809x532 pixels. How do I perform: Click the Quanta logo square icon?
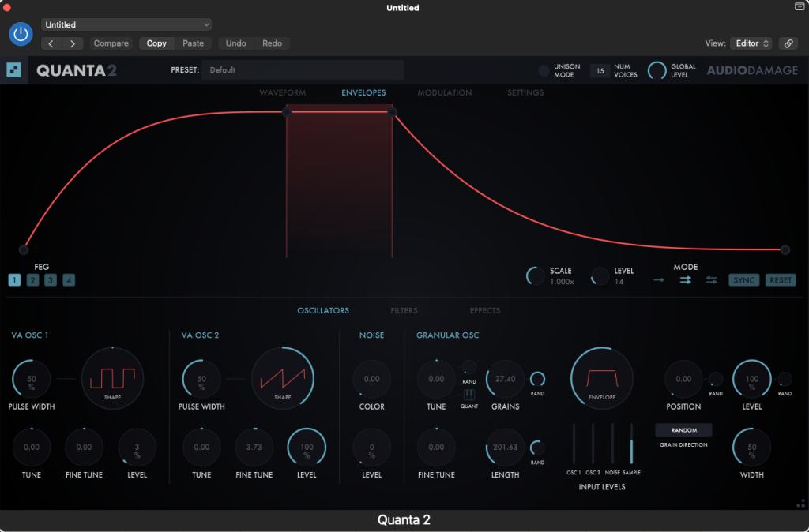click(13, 69)
